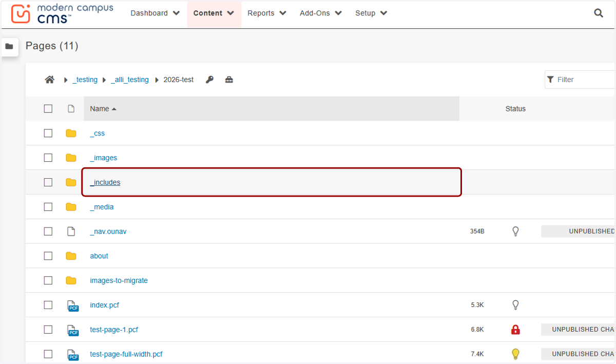Select the about folder checkbox

click(48, 256)
